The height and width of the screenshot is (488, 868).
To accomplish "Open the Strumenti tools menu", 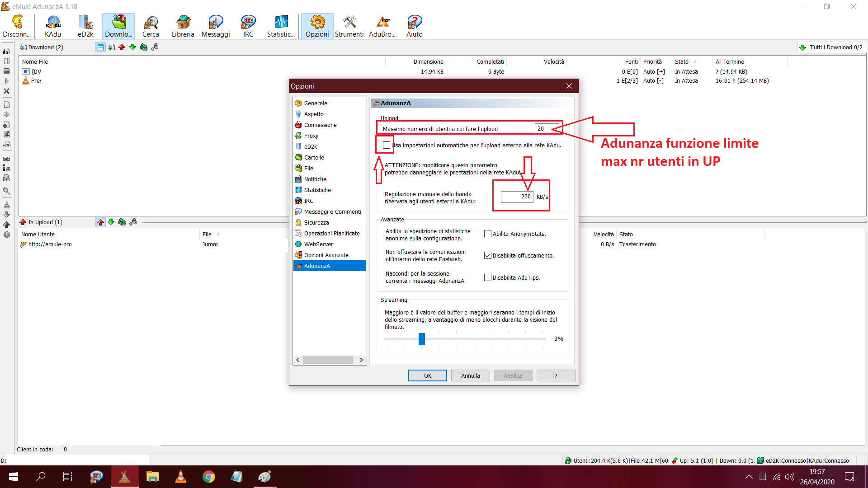I will point(349,26).
